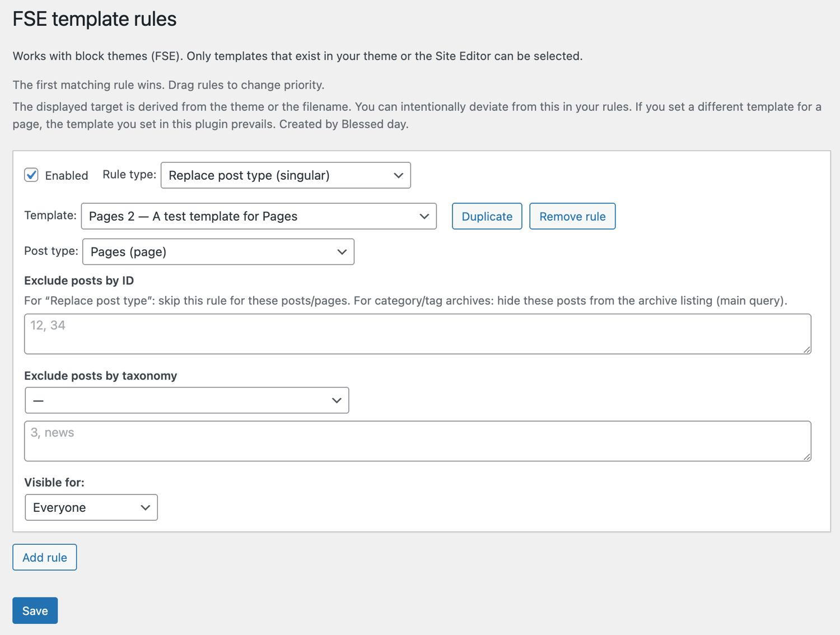Save the template rules

(x=35, y=610)
